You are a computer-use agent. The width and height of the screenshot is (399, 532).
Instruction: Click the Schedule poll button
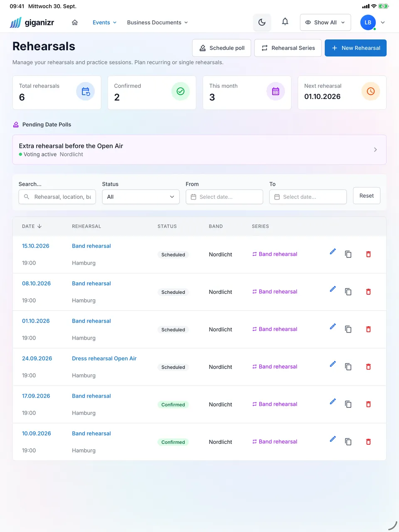pos(222,48)
